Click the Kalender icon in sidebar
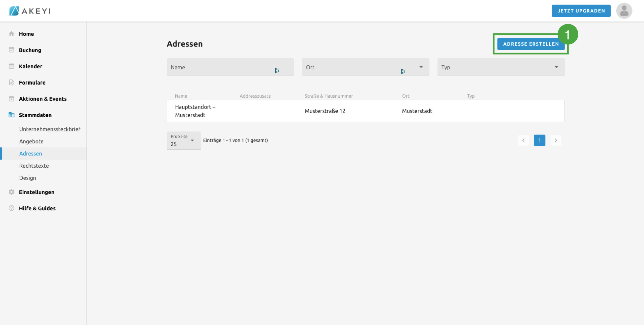Image resolution: width=644 pixels, height=325 pixels. (x=11, y=66)
